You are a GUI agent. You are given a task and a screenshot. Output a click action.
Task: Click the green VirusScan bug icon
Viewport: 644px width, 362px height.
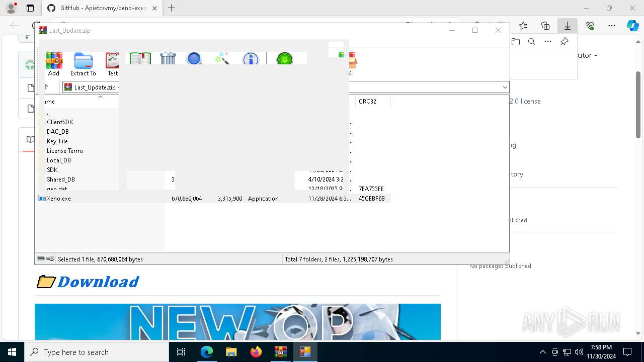tap(285, 58)
